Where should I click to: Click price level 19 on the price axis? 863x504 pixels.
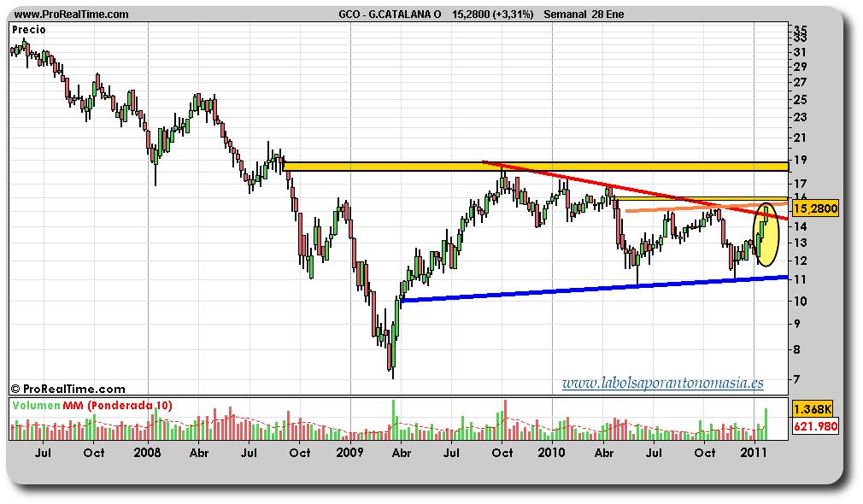click(x=801, y=160)
